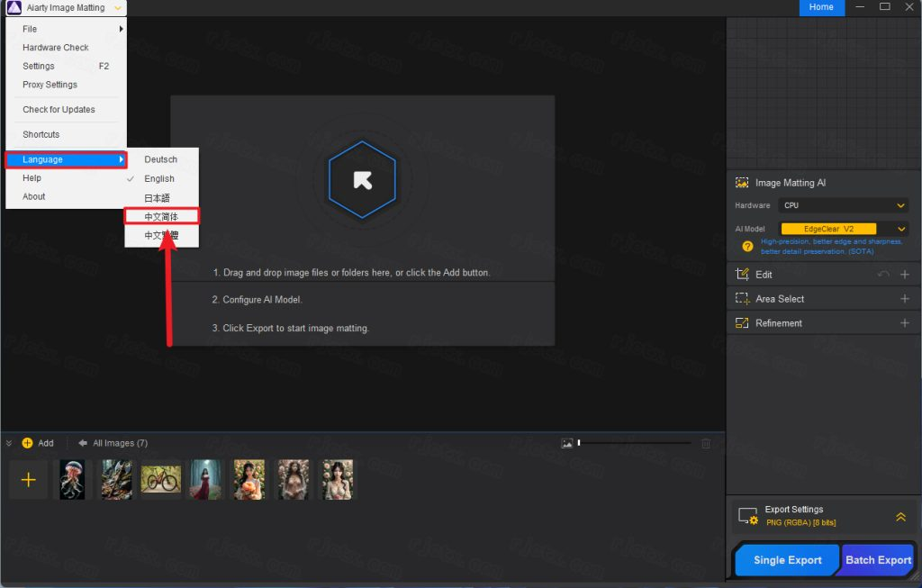
Task: Click the trash delete icon in image strip
Action: point(706,443)
